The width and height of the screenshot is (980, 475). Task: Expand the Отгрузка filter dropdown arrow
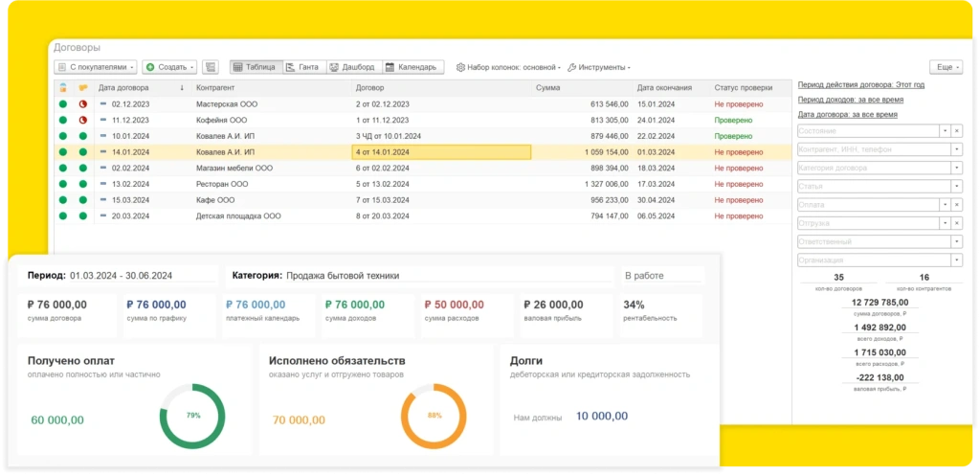pyautogui.click(x=945, y=223)
